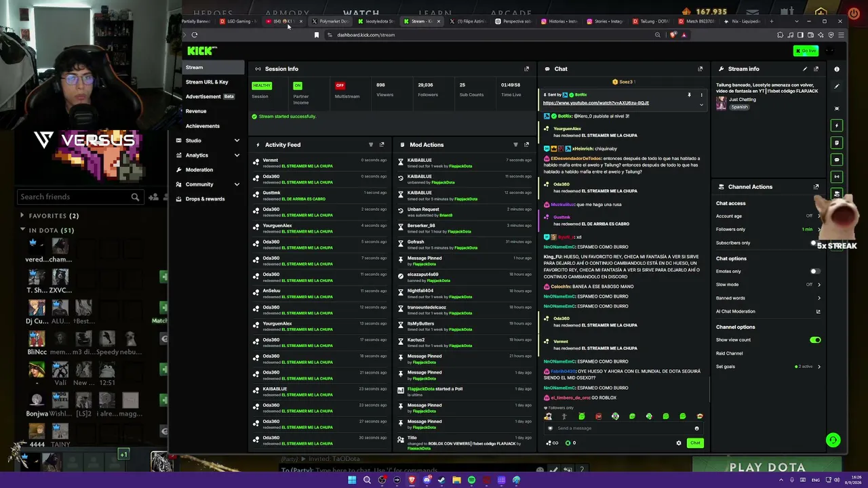Open Drops & rewards page
The height and width of the screenshot is (488, 868).
pos(205,199)
